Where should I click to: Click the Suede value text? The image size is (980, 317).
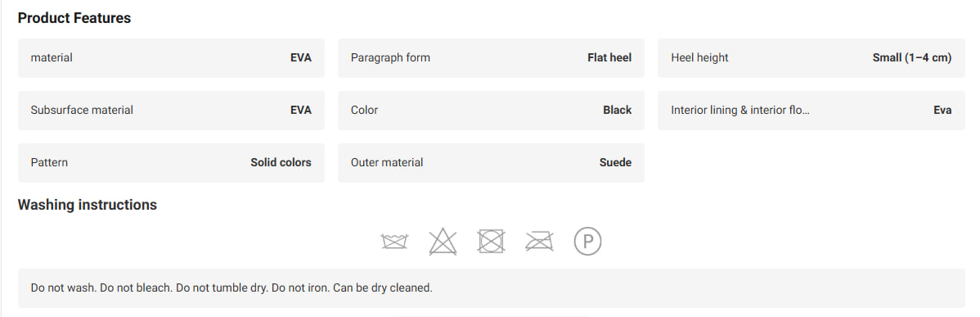point(616,162)
